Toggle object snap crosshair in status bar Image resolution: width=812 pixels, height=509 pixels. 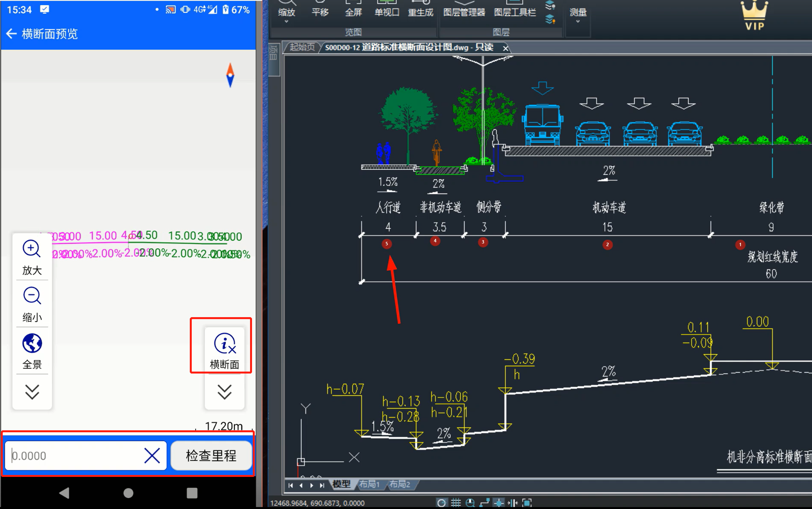pyautogui.click(x=499, y=503)
